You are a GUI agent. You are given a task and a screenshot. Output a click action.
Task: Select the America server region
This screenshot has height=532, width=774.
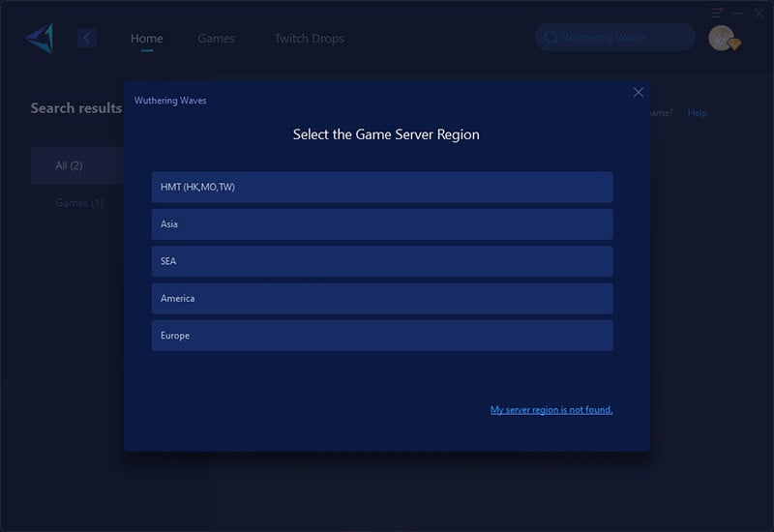click(382, 298)
